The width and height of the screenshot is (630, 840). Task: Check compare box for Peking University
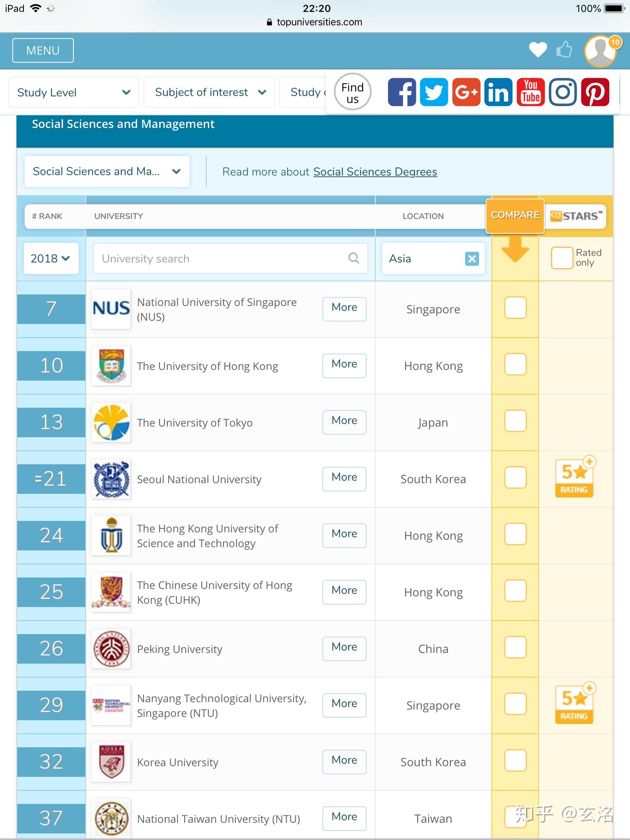tap(515, 647)
